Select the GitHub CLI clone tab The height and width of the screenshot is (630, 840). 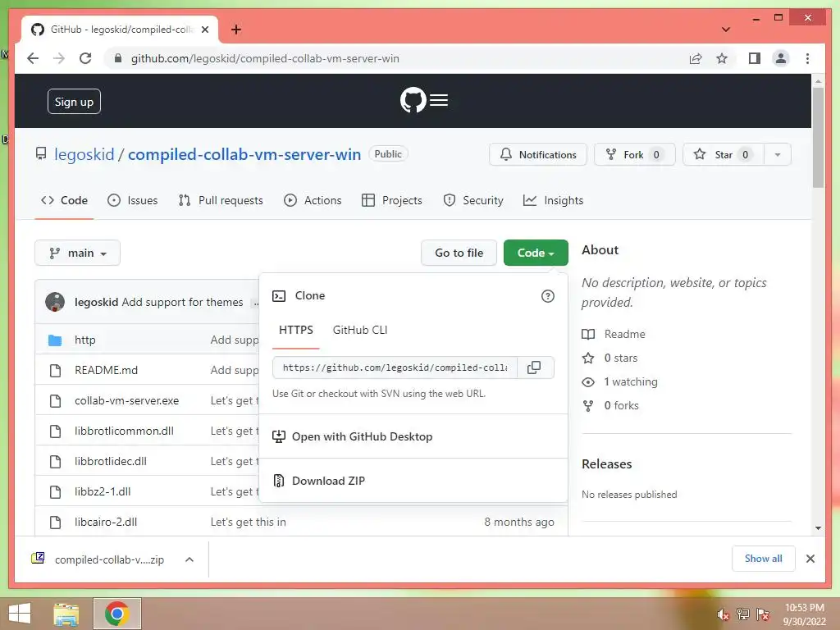click(360, 330)
